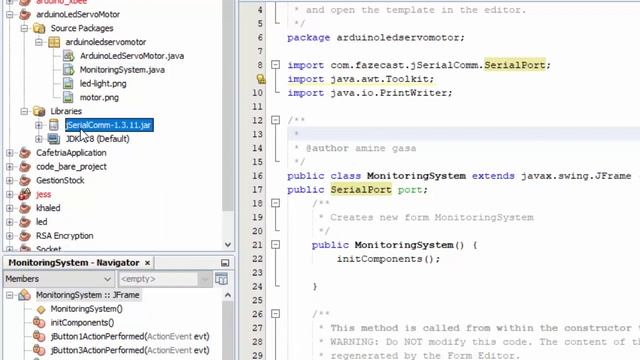Click the highlighted SerialPort on line 17

361,190
